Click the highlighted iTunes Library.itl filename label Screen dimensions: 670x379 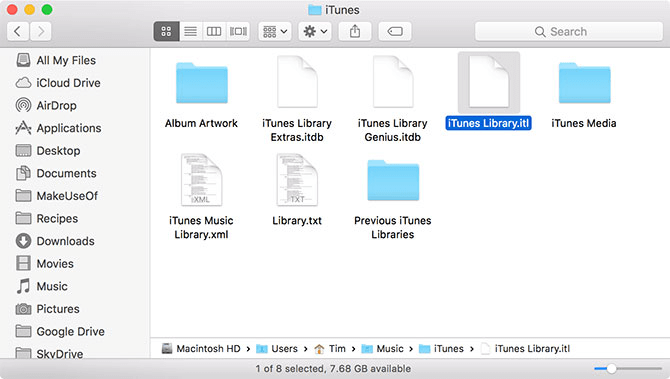(488, 123)
